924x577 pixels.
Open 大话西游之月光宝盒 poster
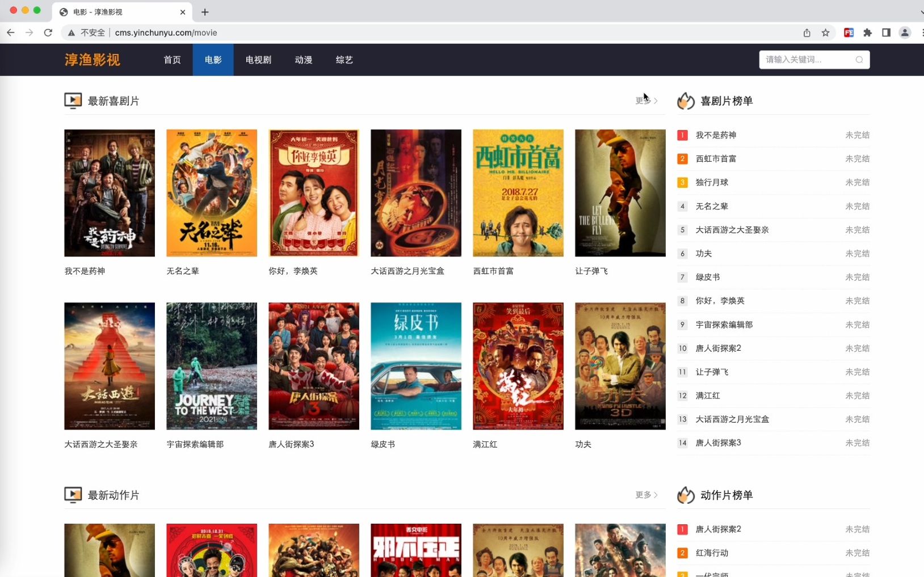[x=416, y=193]
